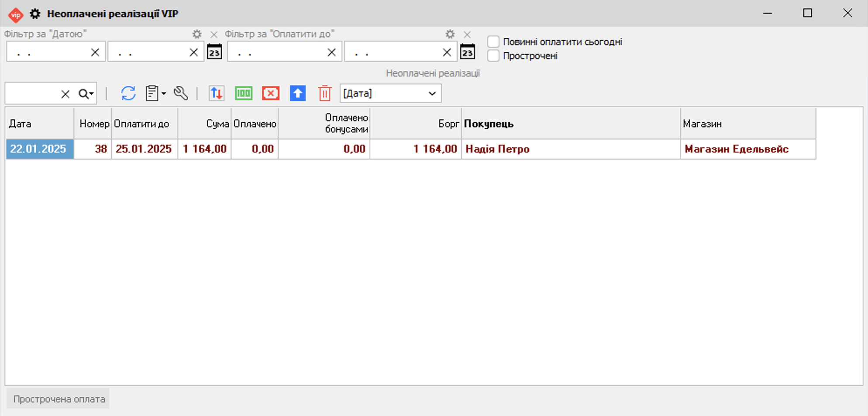
Task: Enable "Повинні оплатити сьогодні" checkbox
Action: point(493,42)
